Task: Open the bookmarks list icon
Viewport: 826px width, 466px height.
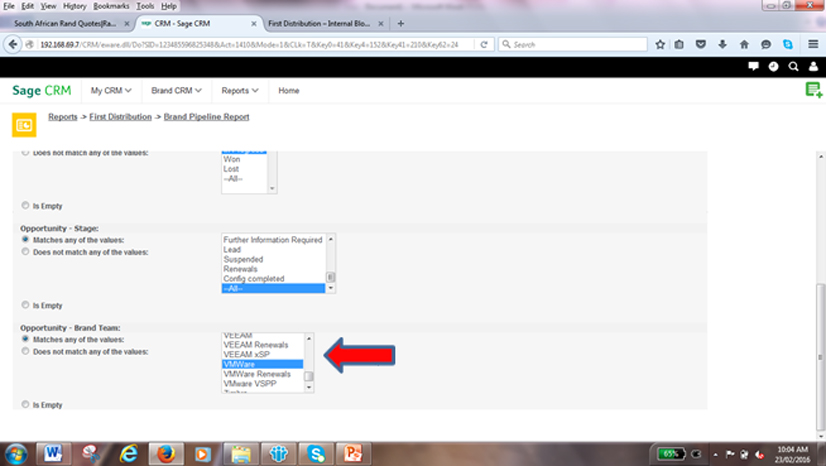Action: pyautogui.click(x=680, y=45)
